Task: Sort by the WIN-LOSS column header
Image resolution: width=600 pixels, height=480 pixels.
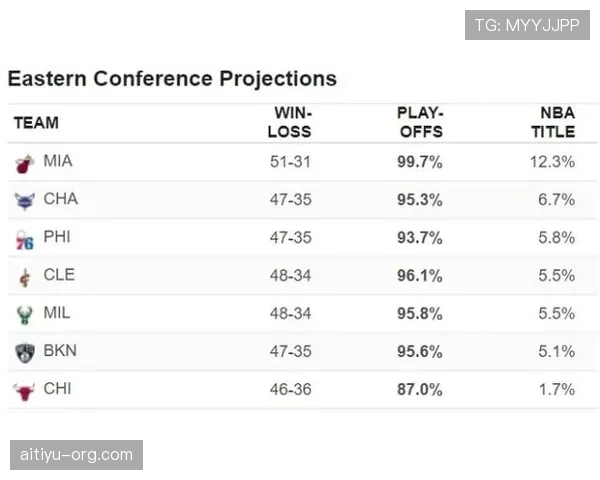Action: click(x=290, y=122)
